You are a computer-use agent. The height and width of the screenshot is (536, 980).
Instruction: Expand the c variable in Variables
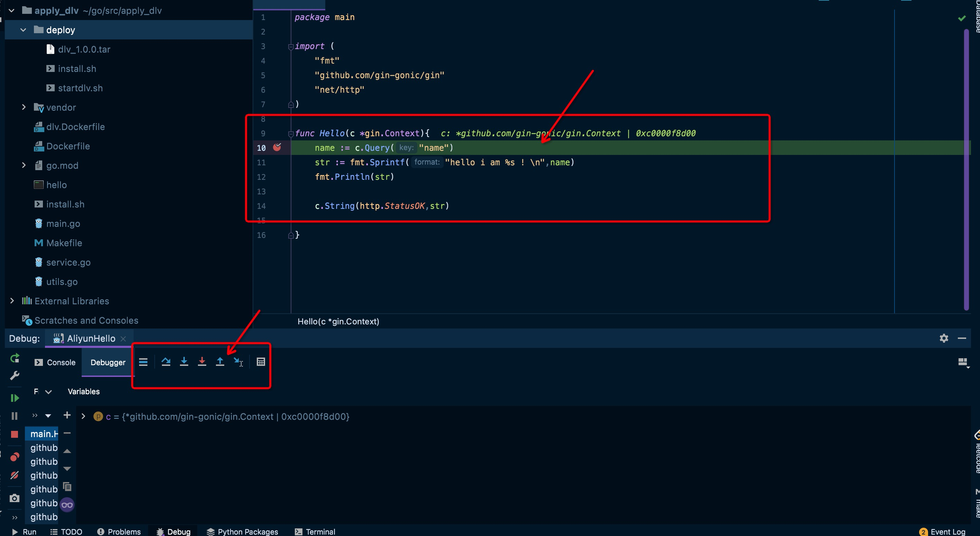point(83,416)
